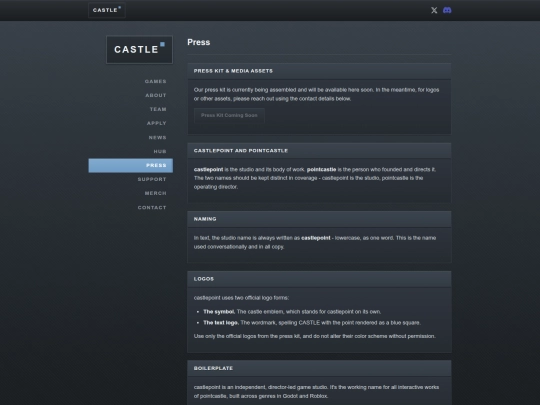
Task: Click 'castlepoint uses two official logo forms:' line
Action: point(241,298)
